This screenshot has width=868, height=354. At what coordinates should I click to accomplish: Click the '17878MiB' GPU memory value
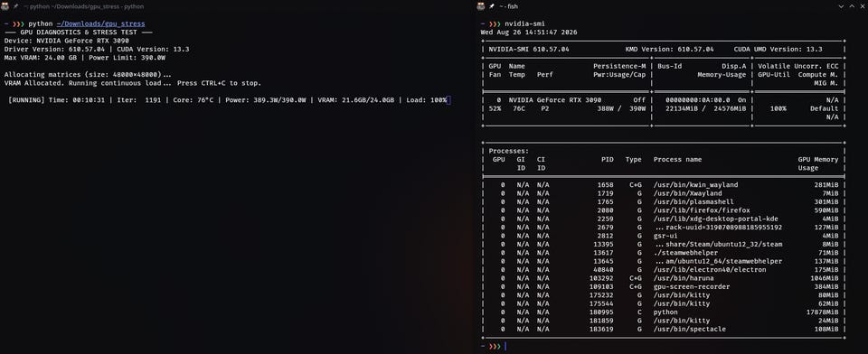(822, 312)
